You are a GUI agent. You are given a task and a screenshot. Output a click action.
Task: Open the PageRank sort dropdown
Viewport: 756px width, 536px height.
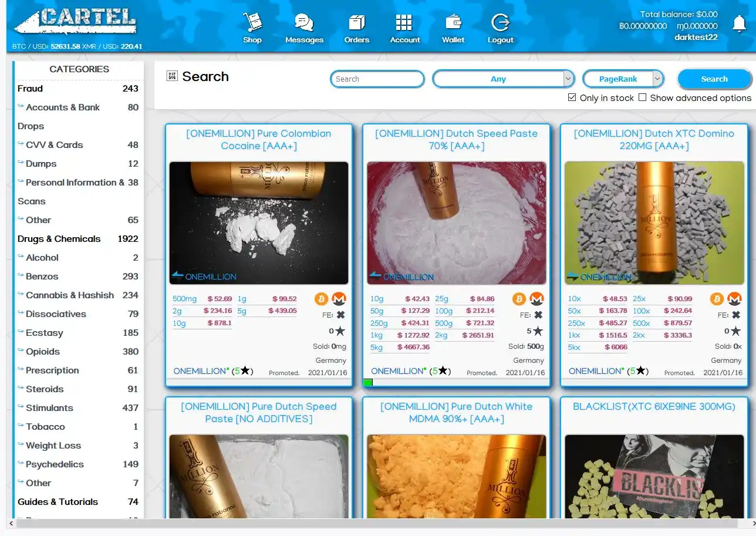click(623, 79)
